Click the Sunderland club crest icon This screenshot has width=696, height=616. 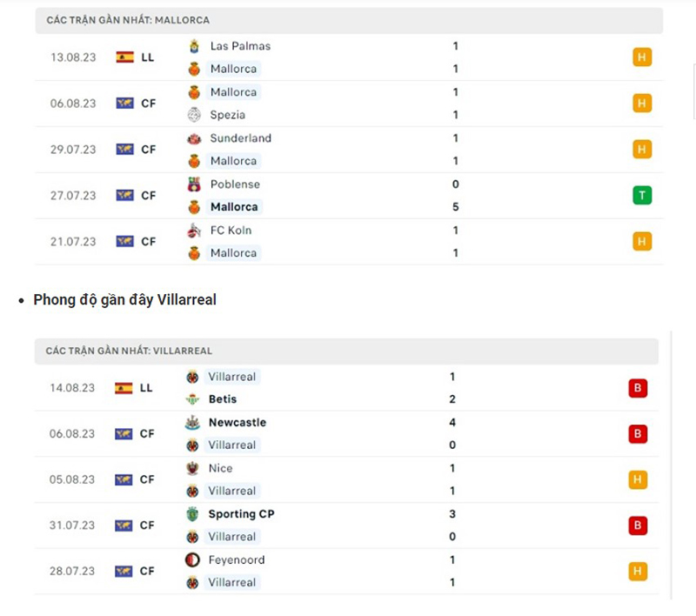[x=194, y=138]
